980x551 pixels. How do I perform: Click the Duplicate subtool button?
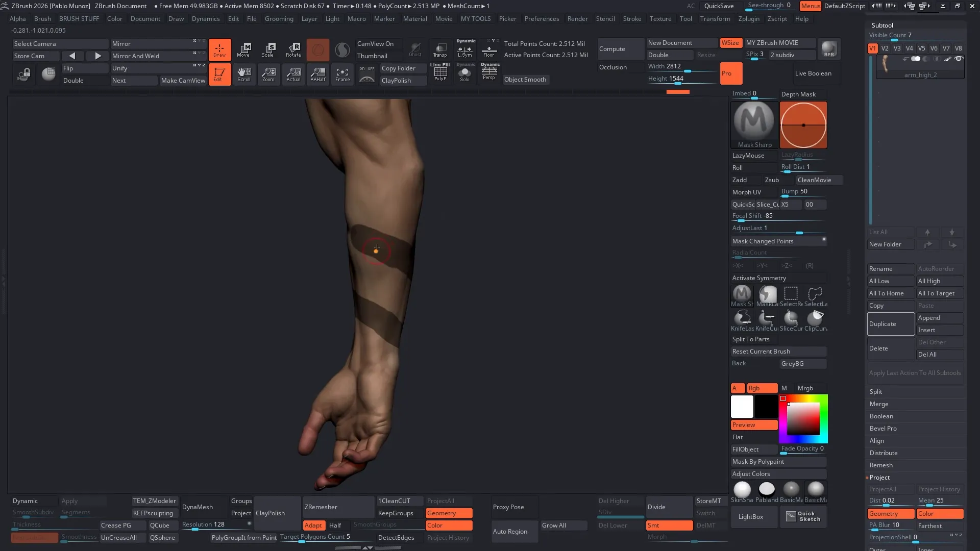coord(890,324)
